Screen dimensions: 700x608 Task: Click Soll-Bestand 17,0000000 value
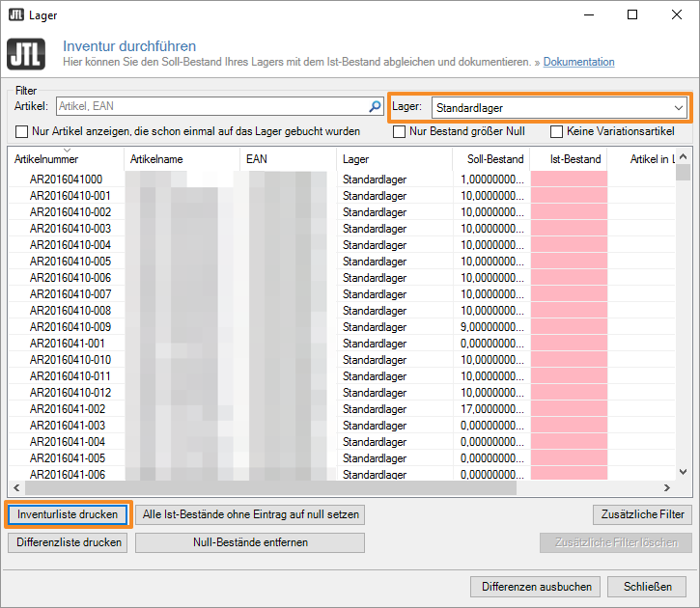pyautogui.click(x=492, y=409)
